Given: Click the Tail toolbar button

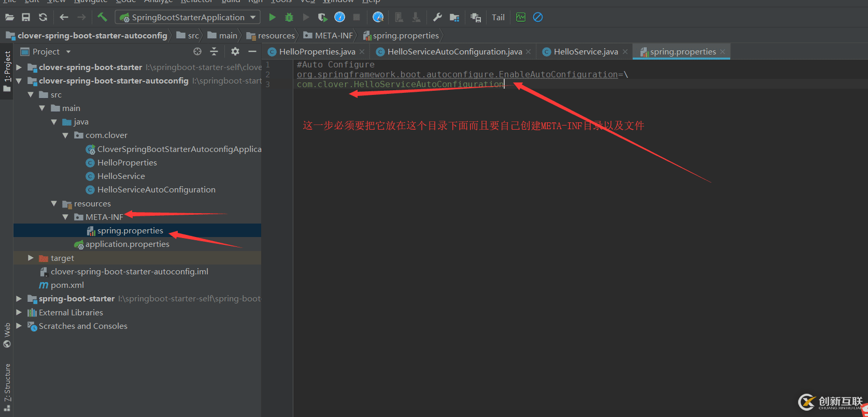Looking at the screenshot, I should (x=498, y=17).
